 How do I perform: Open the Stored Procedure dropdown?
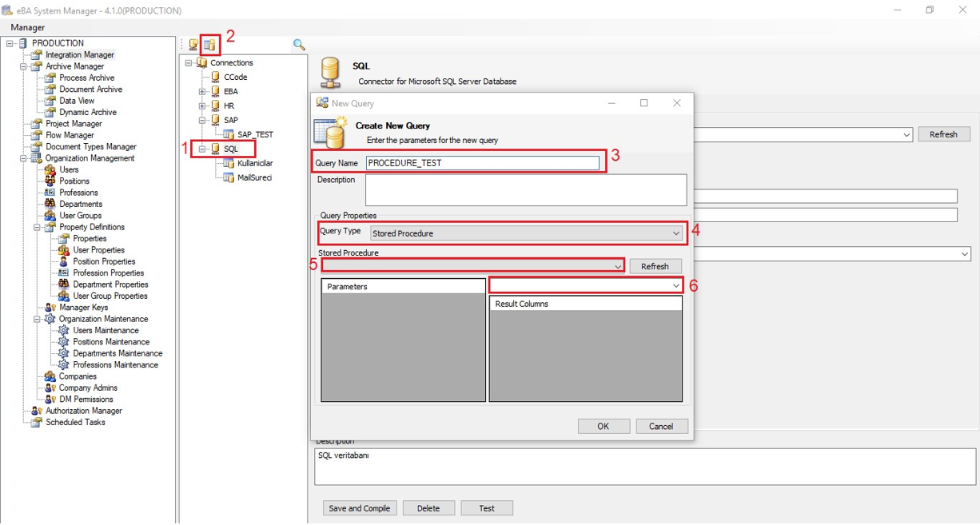click(x=618, y=266)
